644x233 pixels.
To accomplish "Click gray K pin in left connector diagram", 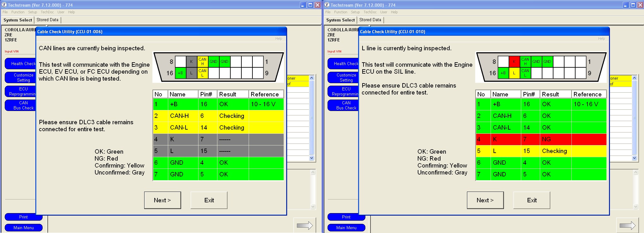I will click(191, 61).
